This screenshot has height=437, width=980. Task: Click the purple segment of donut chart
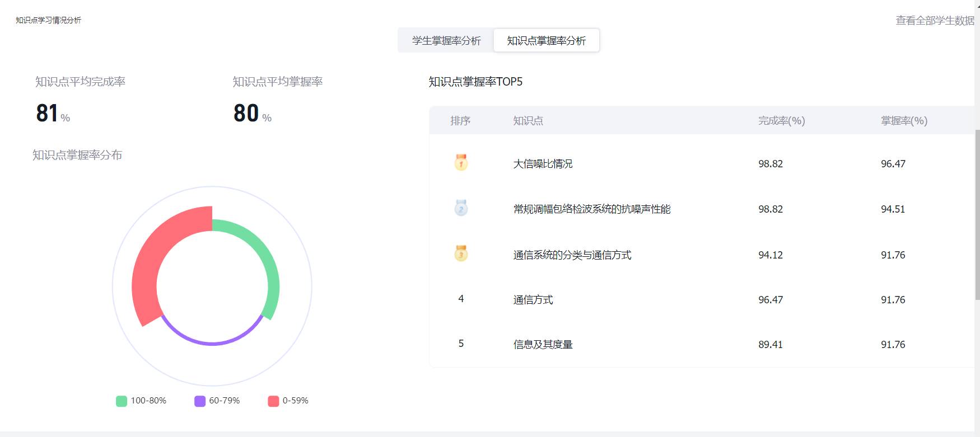click(x=213, y=341)
